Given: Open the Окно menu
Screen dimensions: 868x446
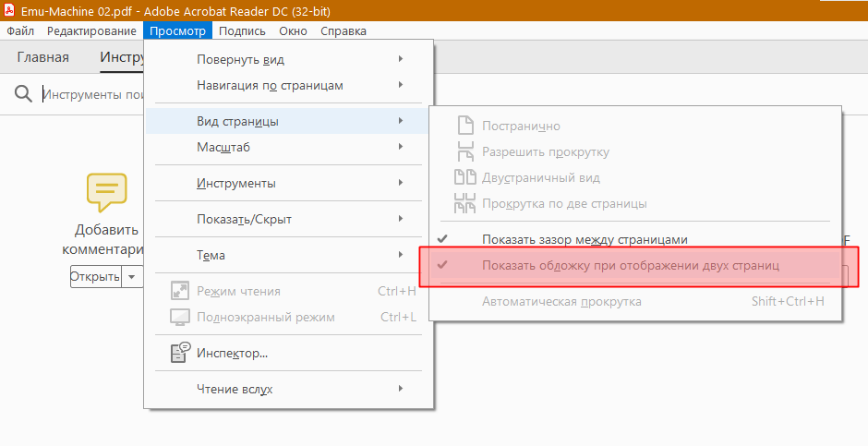Looking at the screenshot, I should [x=293, y=31].
